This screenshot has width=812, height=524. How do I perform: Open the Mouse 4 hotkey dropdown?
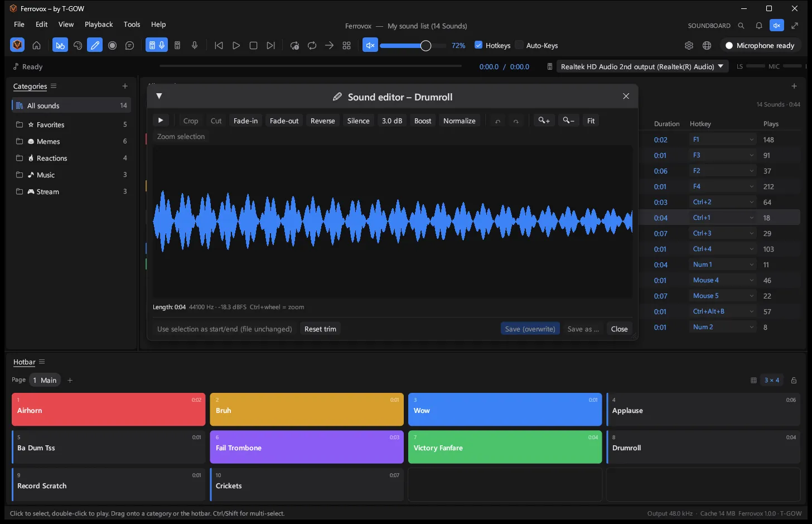[723, 280]
